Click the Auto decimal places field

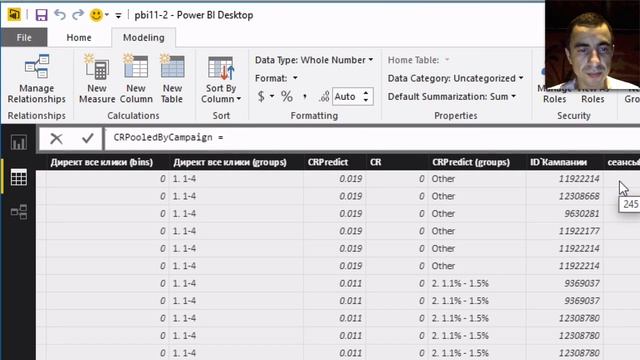pyautogui.click(x=346, y=97)
